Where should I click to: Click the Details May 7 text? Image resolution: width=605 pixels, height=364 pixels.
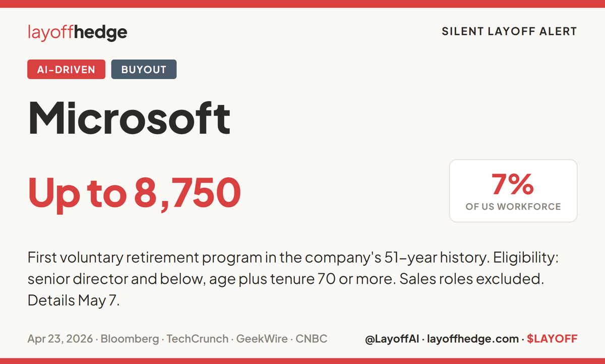point(73,300)
